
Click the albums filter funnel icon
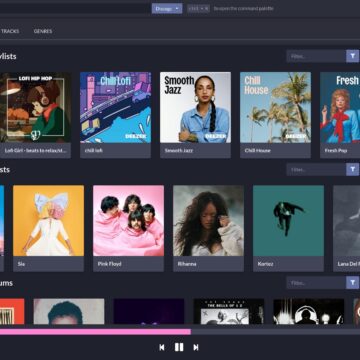click(x=353, y=283)
